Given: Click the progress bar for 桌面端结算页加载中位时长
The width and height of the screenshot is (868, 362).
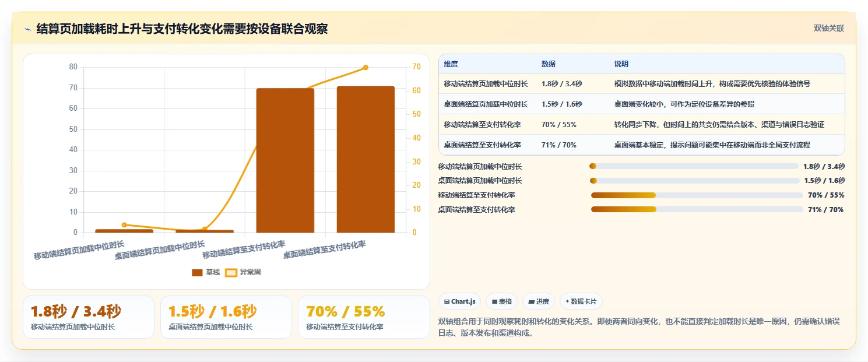Looking at the screenshot, I should (x=695, y=181).
